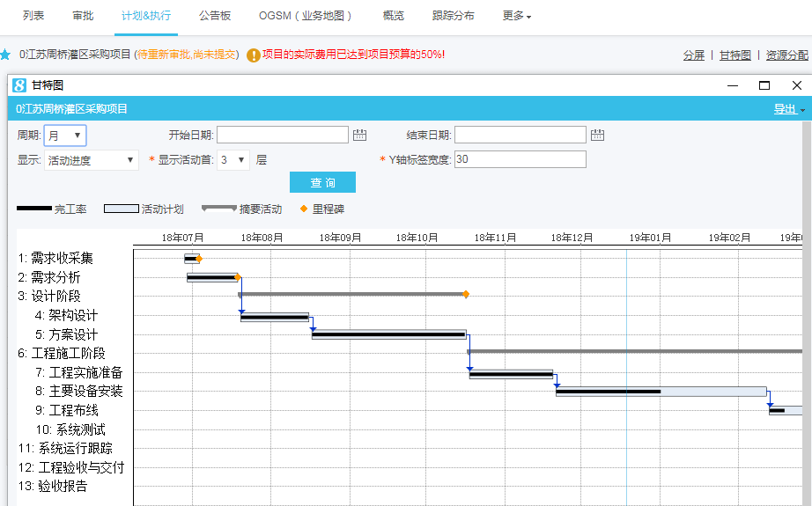This screenshot has width=812, height=506.
Task: Click the 甘特图 link
Action: [734, 55]
